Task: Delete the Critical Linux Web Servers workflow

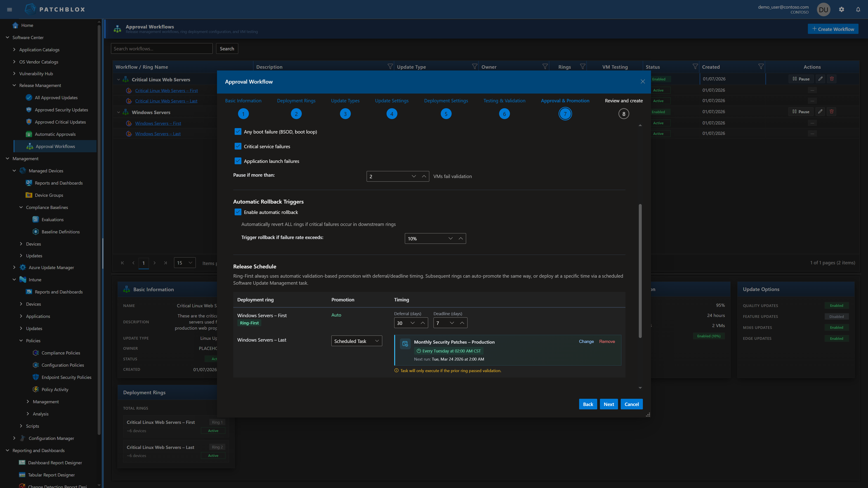Action: pyautogui.click(x=832, y=79)
